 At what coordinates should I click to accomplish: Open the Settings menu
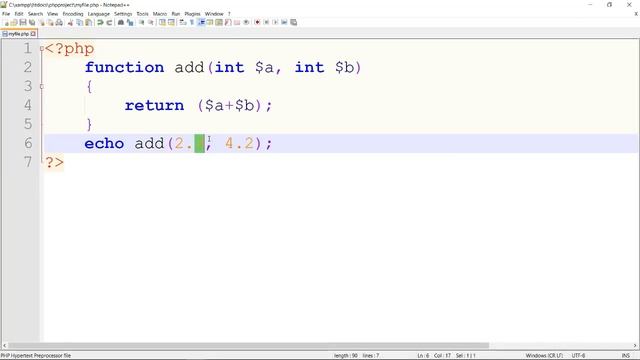[x=123, y=14]
